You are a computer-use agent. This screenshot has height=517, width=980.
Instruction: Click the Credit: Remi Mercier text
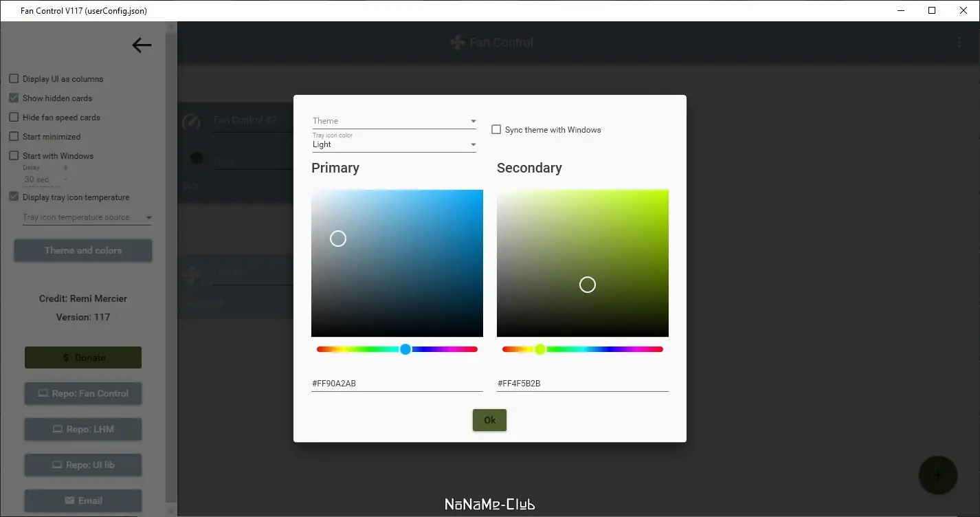point(83,298)
